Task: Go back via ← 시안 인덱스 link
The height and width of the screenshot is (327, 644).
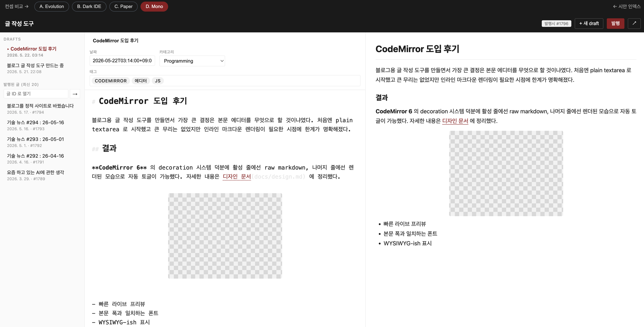Action: coord(627,6)
